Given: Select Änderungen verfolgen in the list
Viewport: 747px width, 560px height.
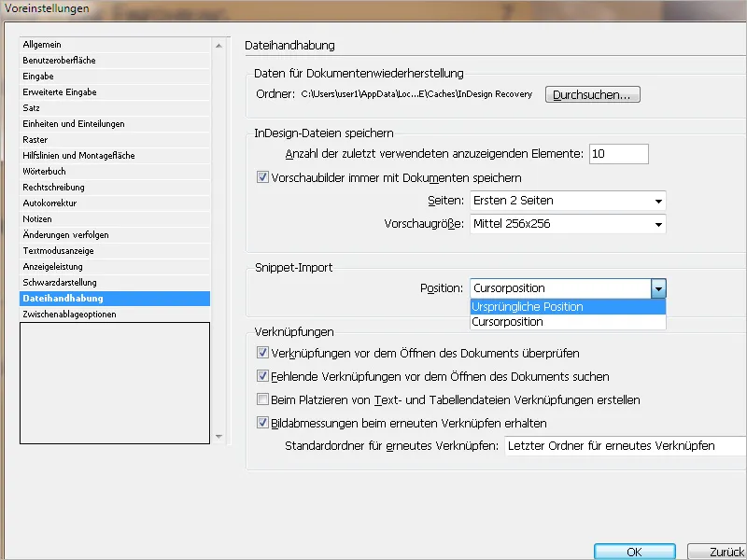Looking at the screenshot, I should [x=115, y=235].
